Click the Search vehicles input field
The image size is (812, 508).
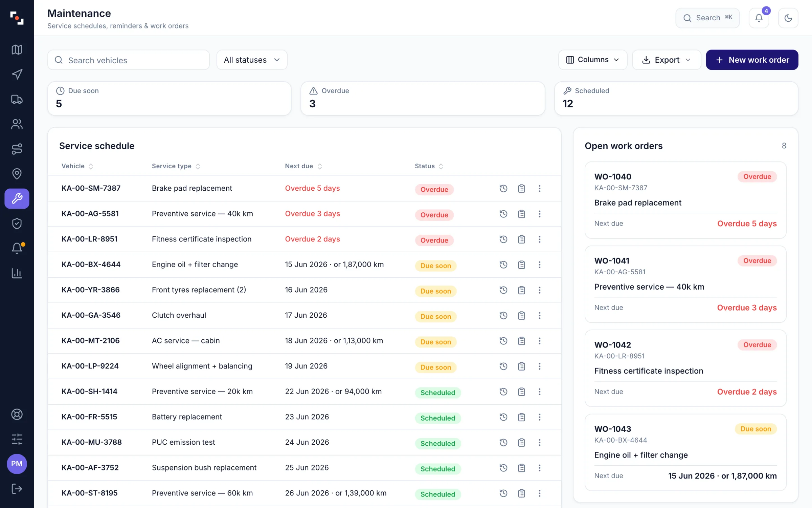point(129,60)
